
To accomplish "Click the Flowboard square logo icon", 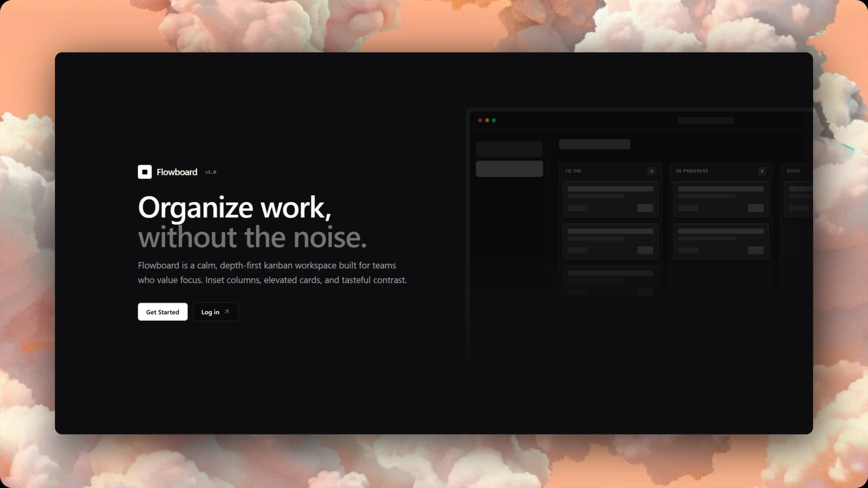I will point(145,172).
